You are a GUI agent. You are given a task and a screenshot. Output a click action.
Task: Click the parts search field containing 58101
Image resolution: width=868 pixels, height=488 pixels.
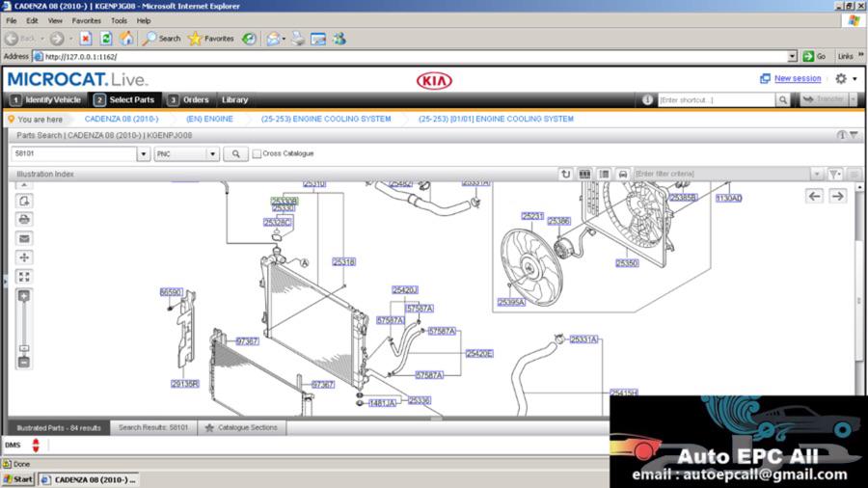[x=73, y=153]
